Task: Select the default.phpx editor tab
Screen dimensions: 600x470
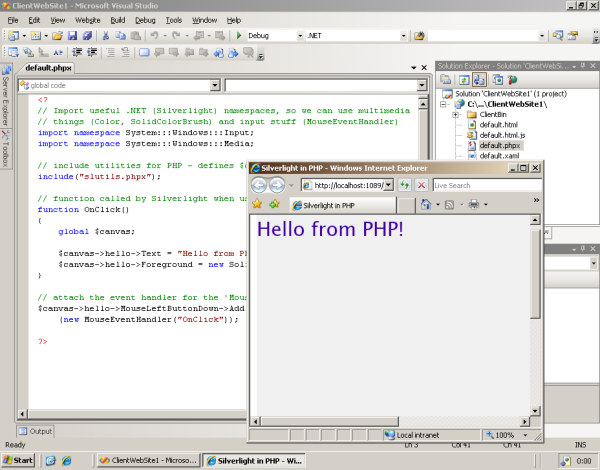Action: [x=48, y=68]
